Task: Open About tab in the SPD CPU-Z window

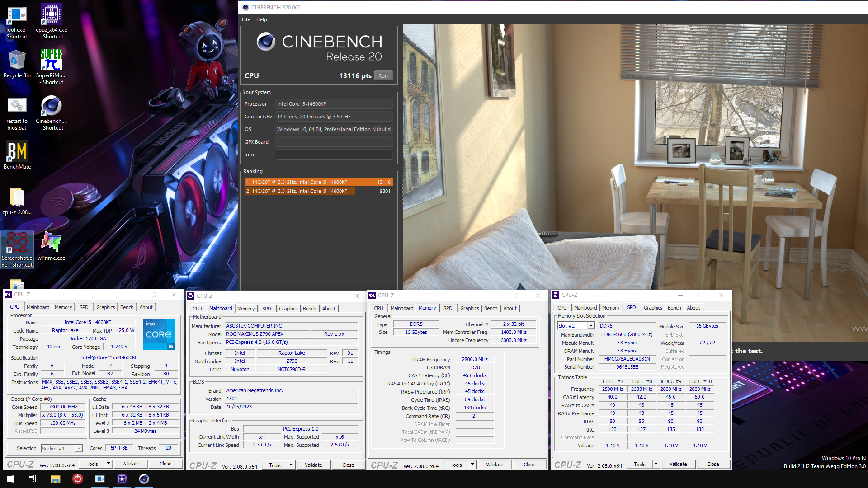Action: (693, 308)
